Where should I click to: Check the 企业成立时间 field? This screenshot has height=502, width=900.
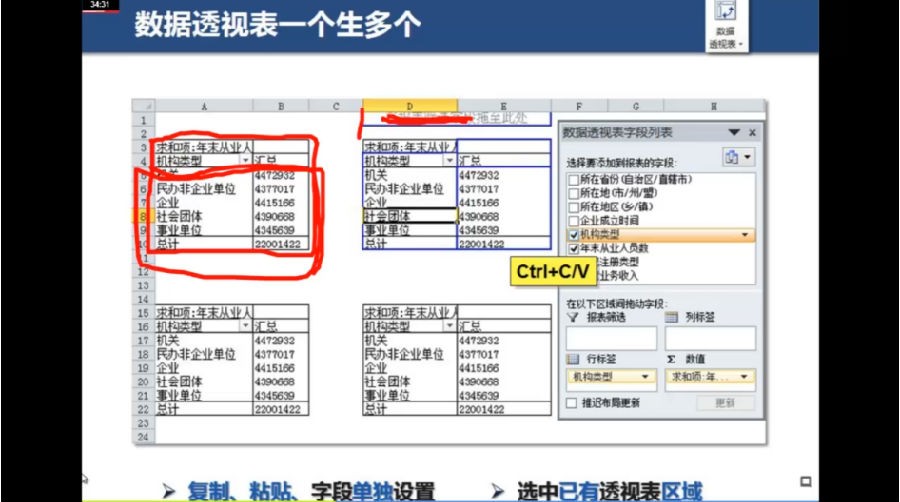pyautogui.click(x=573, y=221)
